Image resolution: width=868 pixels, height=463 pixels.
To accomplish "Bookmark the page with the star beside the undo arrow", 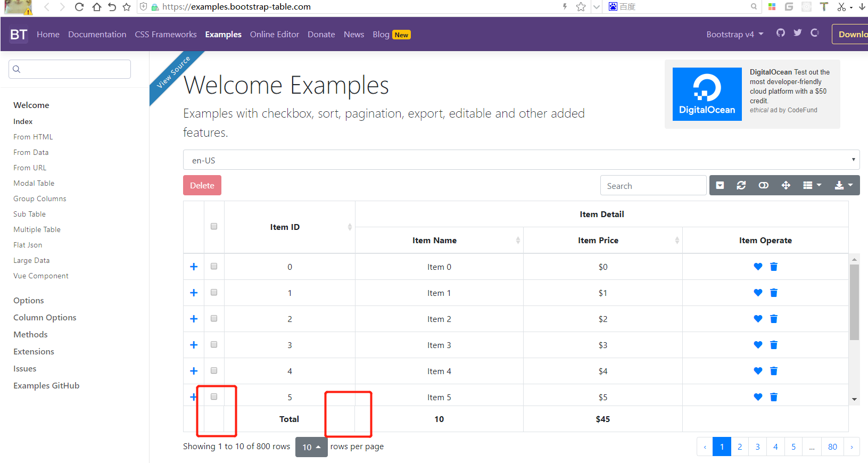I will [x=127, y=7].
